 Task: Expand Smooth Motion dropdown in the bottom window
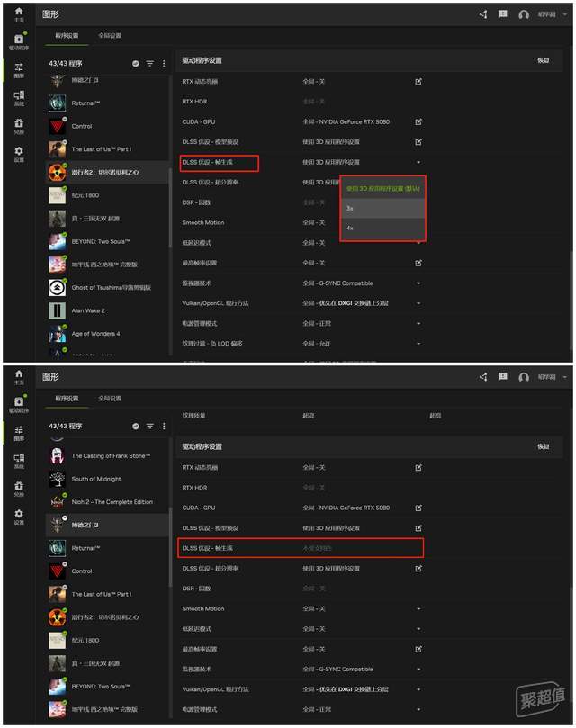[x=418, y=608]
